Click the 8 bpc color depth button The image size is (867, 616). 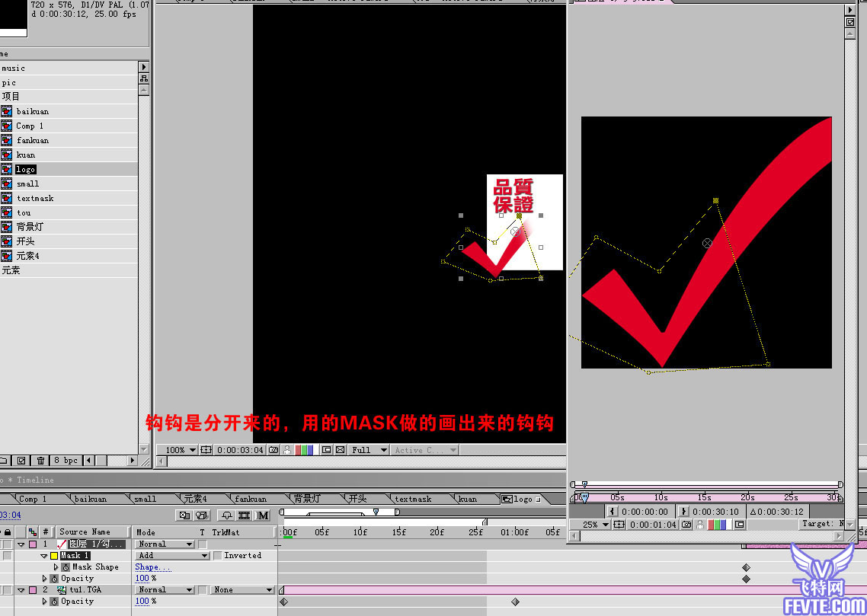pos(66,460)
